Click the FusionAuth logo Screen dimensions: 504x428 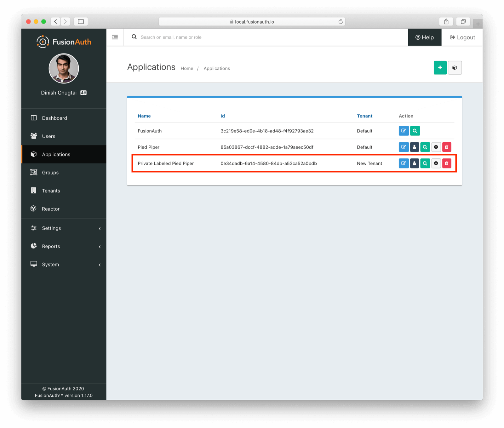click(x=64, y=42)
